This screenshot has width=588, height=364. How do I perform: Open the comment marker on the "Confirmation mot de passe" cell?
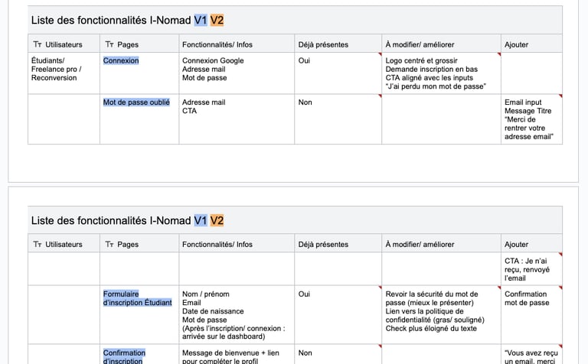coord(560,288)
